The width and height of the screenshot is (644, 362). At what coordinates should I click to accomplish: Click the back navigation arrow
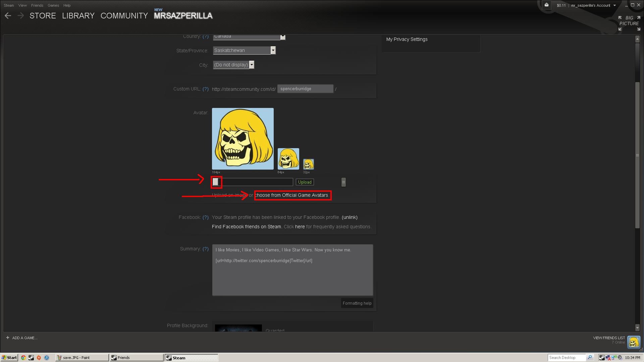8,16
